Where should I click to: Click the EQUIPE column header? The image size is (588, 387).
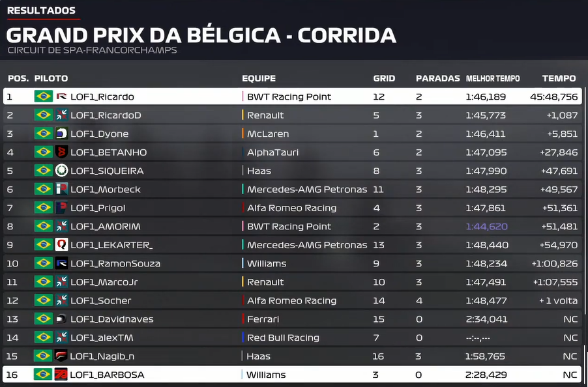259,79
